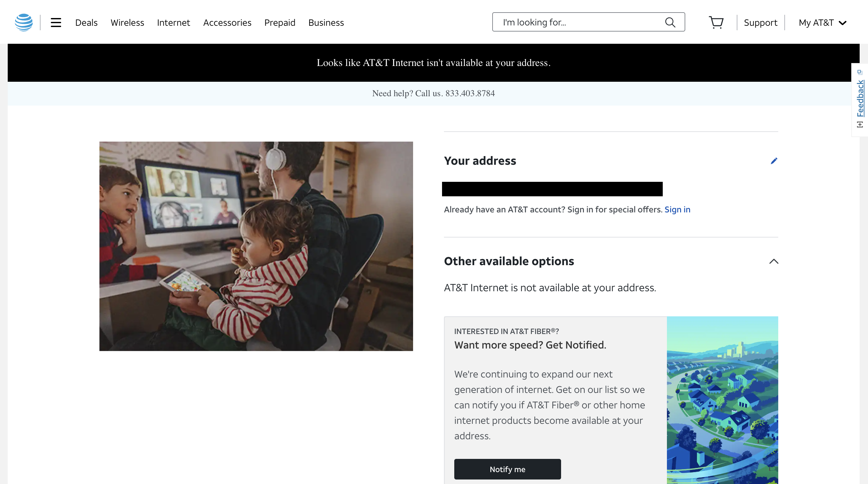
Task: Click the Your address heading
Action: click(x=480, y=161)
